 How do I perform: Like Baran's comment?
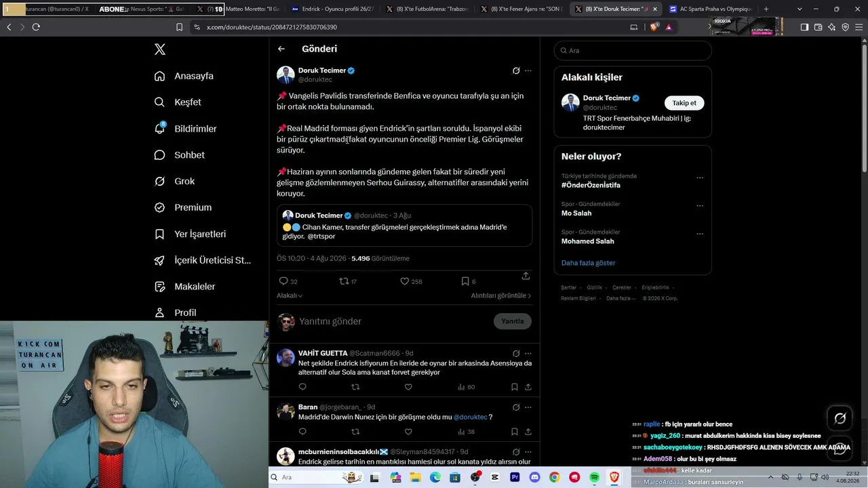[408, 432]
